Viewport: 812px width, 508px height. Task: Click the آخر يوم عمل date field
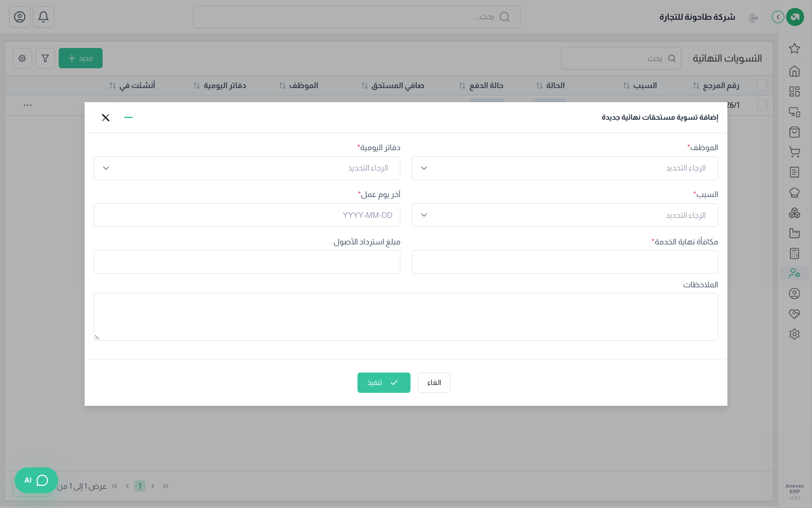pos(247,215)
